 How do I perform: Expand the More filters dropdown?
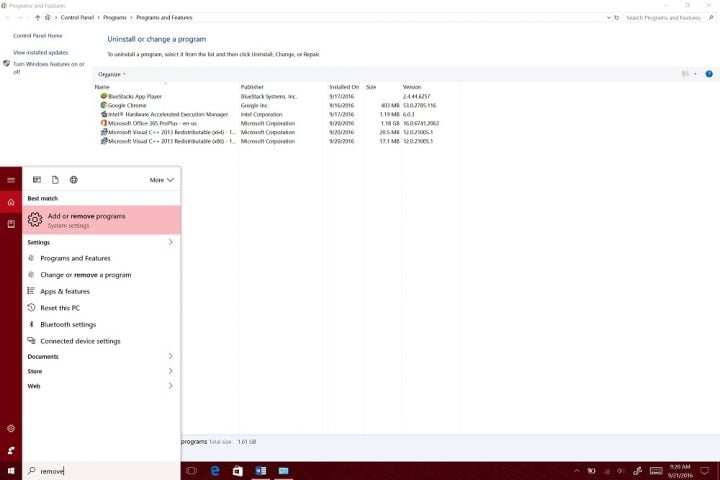tap(162, 180)
